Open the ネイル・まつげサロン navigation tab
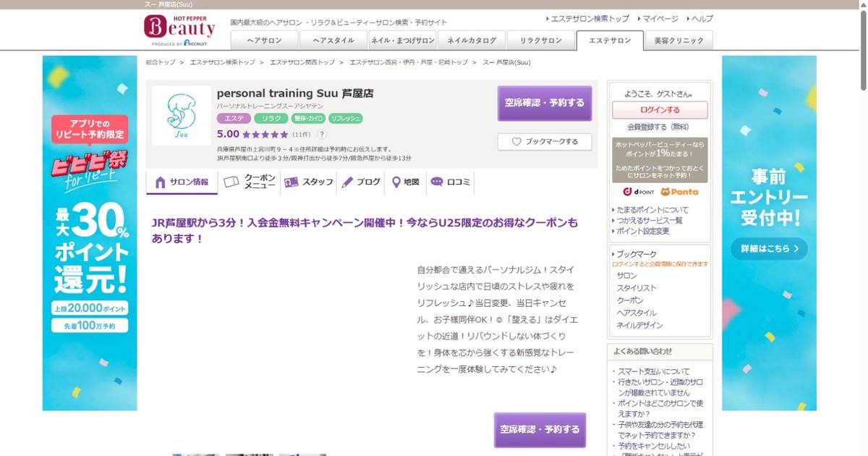The height and width of the screenshot is (456, 868). coord(403,41)
